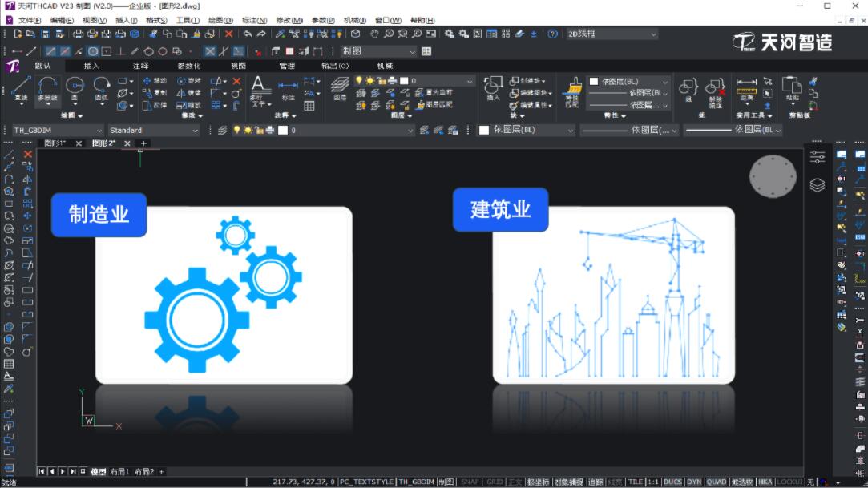Click the 特性匹配 (Match Properties) brush icon
This screenshot has height=488, width=868.
572,91
